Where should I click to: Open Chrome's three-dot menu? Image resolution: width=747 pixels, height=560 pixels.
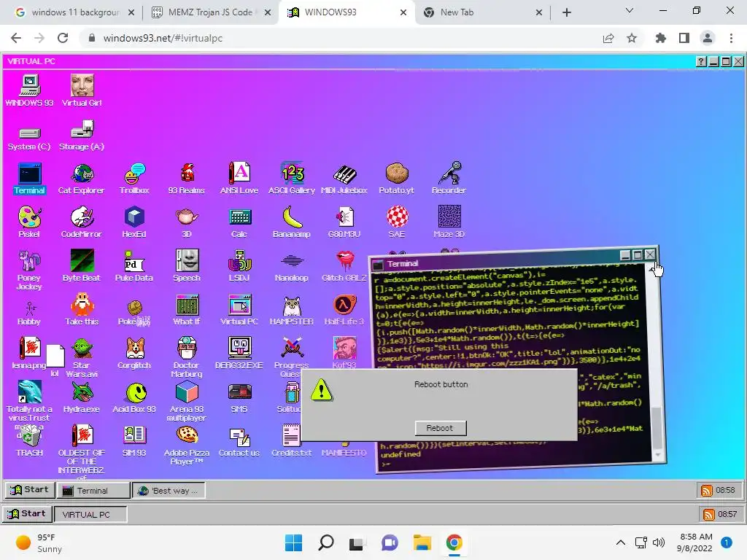(x=731, y=38)
